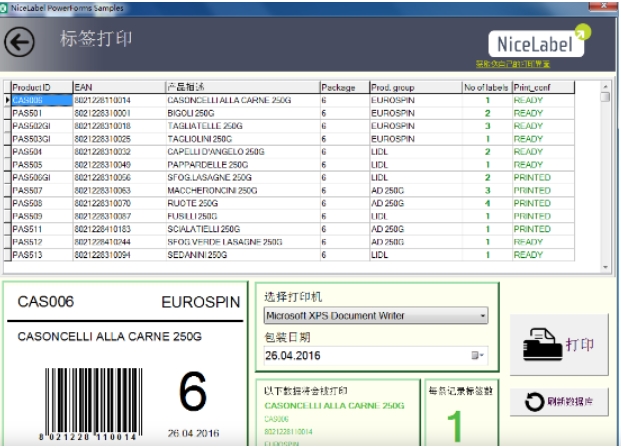This screenshot has width=621, height=448.
Task: Click the CAS006 row selector arrow
Action: 8,100
